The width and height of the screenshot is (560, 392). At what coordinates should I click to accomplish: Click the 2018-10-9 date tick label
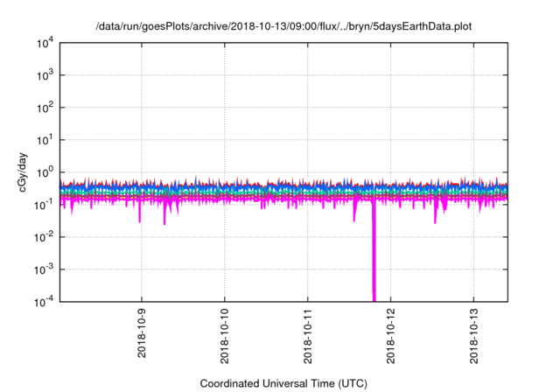tap(142, 333)
